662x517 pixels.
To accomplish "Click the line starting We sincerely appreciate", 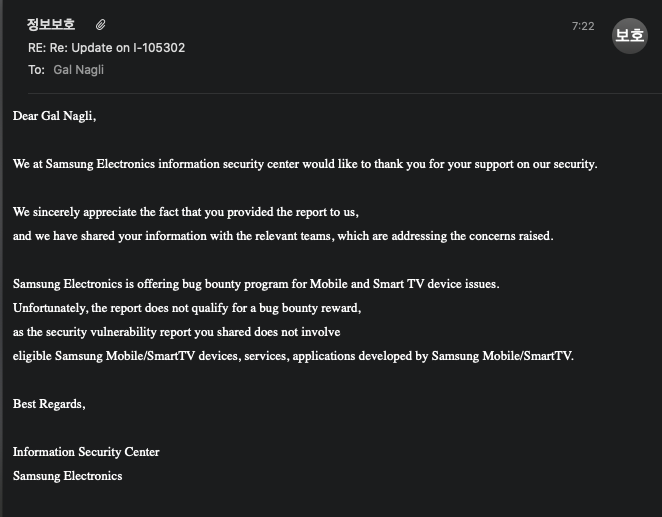I will 186,212.
